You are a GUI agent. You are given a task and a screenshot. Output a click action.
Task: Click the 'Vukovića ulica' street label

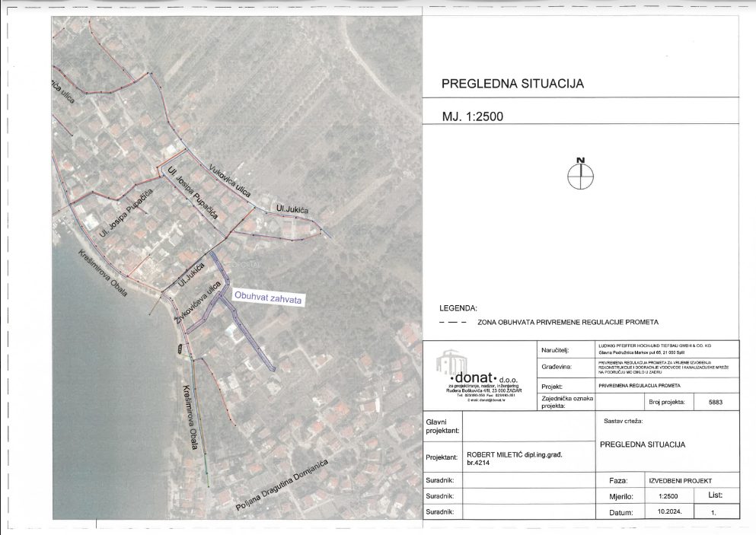coord(230,181)
